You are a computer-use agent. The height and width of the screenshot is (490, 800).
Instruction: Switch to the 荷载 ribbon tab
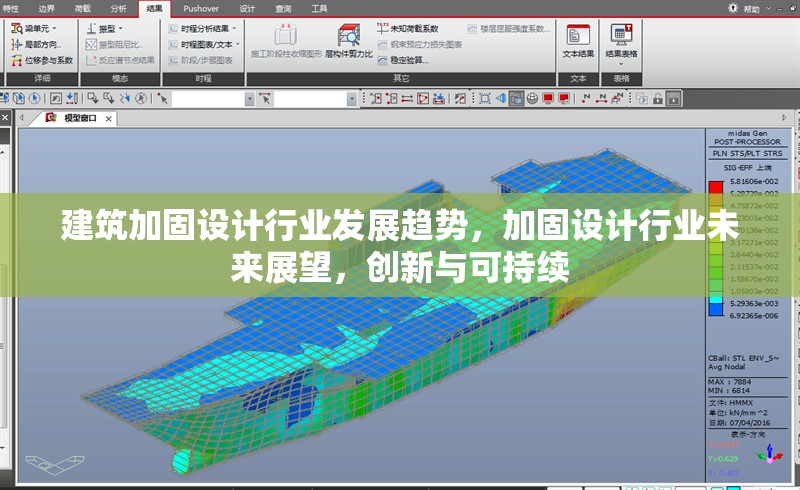pyautogui.click(x=83, y=9)
